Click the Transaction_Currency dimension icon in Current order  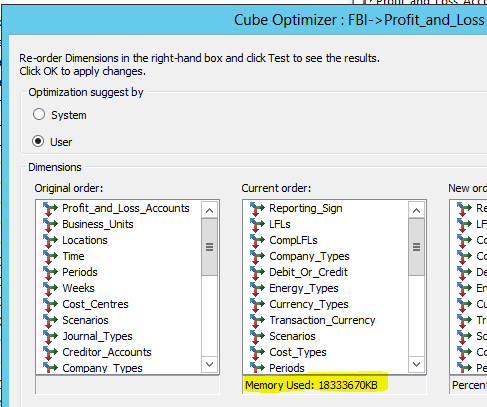[257, 321]
